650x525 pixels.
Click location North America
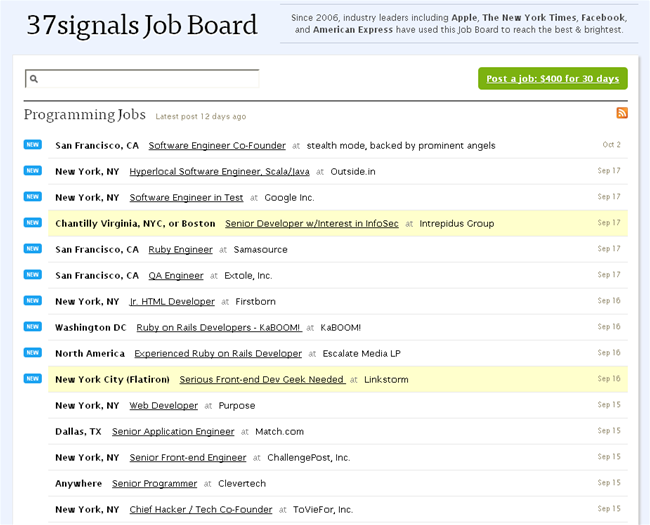(90, 354)
